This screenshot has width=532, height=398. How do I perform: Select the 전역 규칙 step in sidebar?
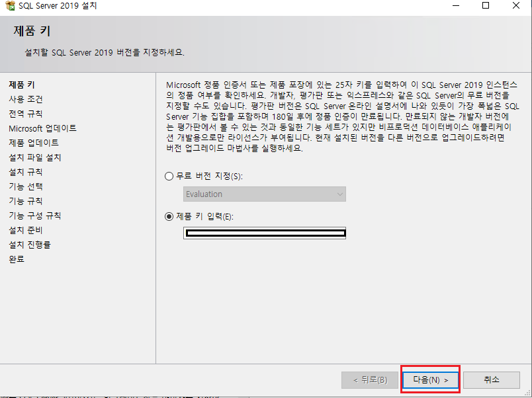[26, 114]
